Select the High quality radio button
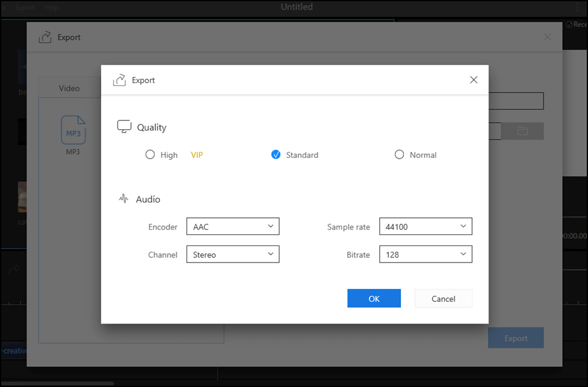The width and height of the screenshot is (588, 387). click(x=150, y=155)
